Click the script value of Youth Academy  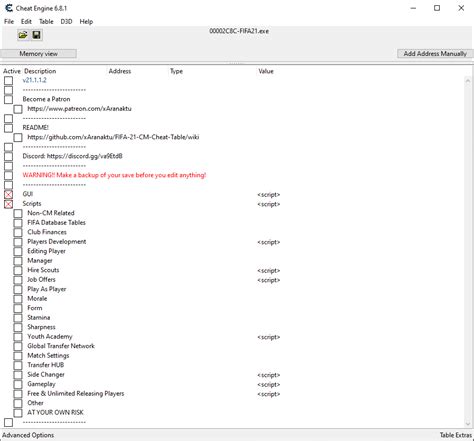coord(269,337)
